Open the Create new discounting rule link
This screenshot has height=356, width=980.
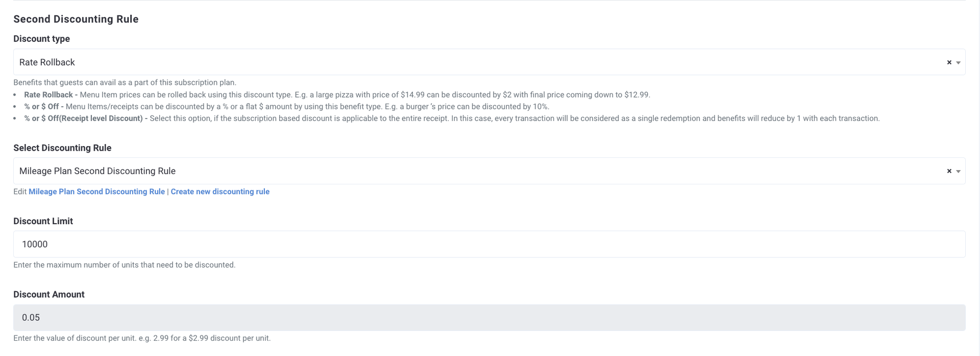click(x=220, y=192)
